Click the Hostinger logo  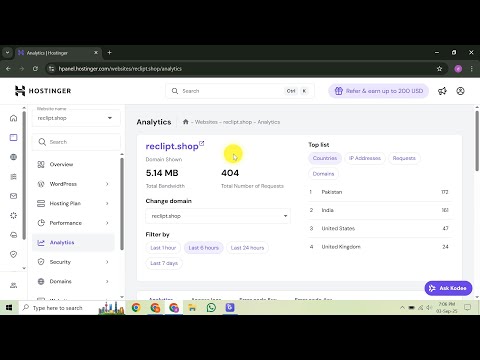(43, 91)
